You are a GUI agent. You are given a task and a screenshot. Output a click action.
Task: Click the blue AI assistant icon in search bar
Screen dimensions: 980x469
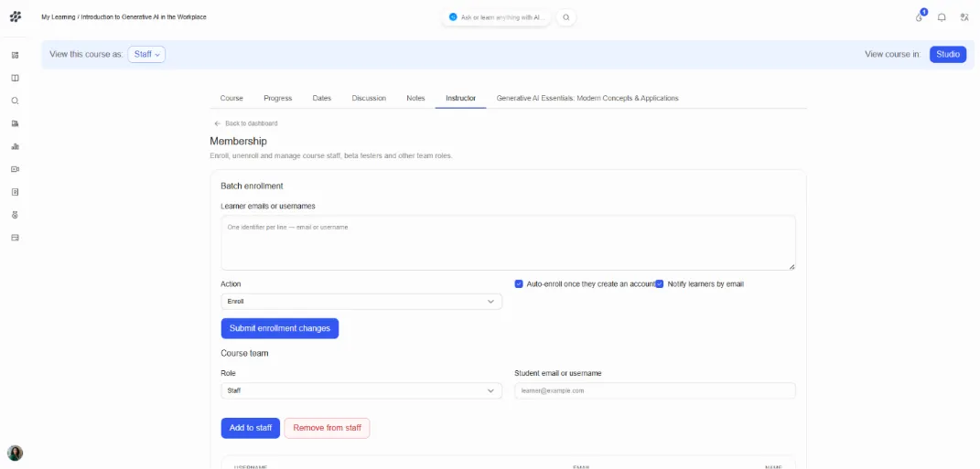click(453, 17)
